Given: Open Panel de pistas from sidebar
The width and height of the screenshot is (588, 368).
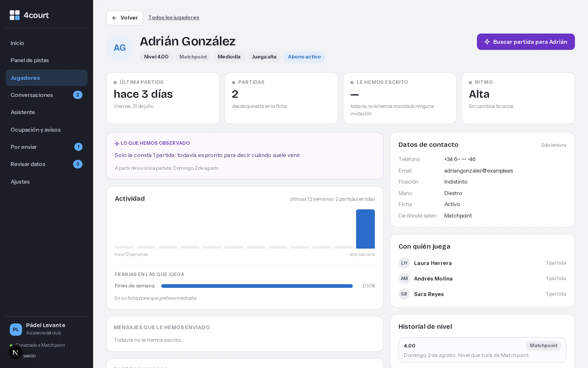Looking at the screenshot, I should click(x=46, y=60).
